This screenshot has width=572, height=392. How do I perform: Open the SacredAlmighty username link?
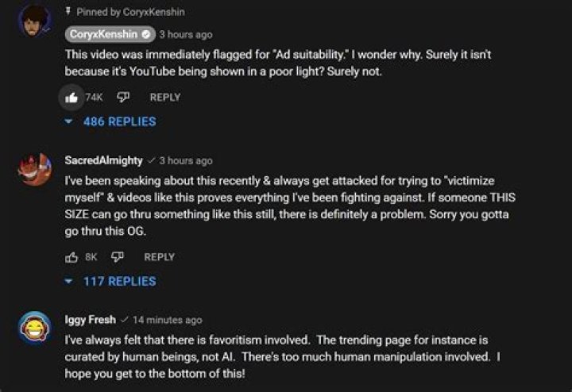click(103, 160)
